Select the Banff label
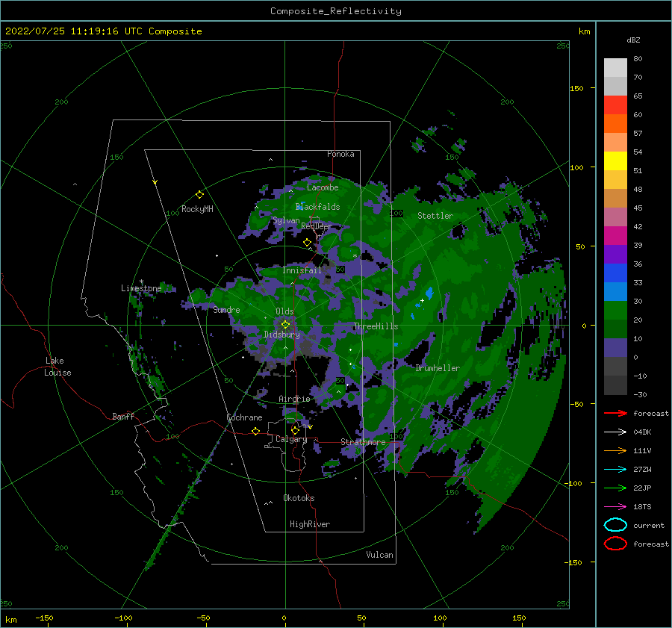Image resolution: width=672 pixels, height=628 pixels. pyautogui.click(x=123, y=416)
